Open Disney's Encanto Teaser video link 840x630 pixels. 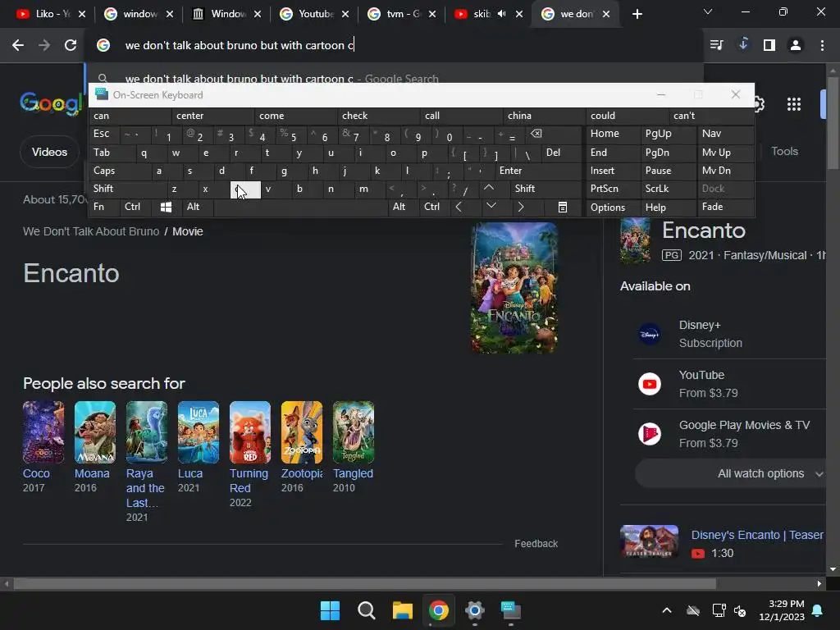pyautogui.click(x=757, y=535)
